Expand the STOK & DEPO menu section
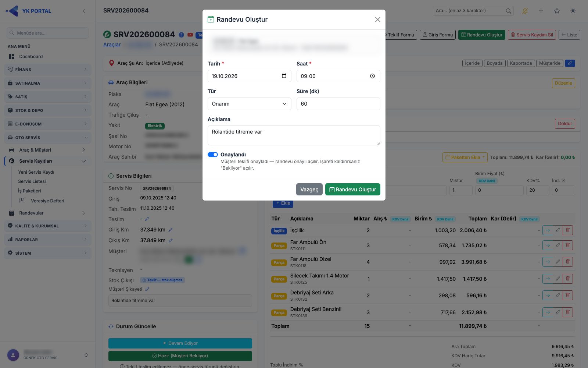This screenshot has height=368, width=588. point(47,110)
